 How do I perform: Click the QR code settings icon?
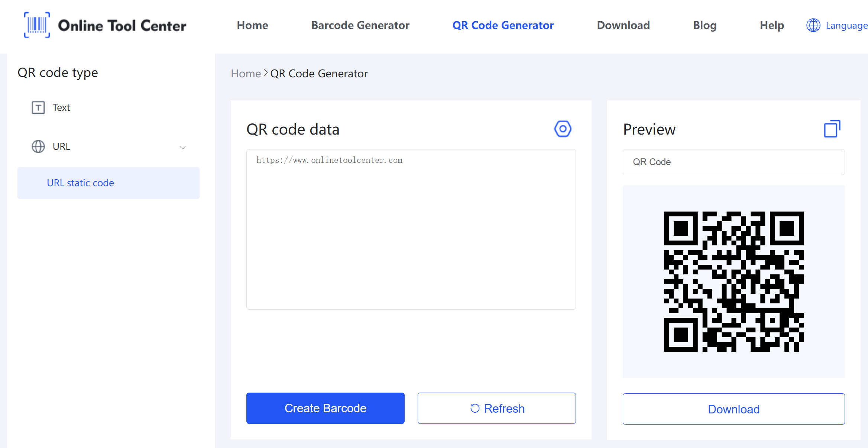[563, 129]
